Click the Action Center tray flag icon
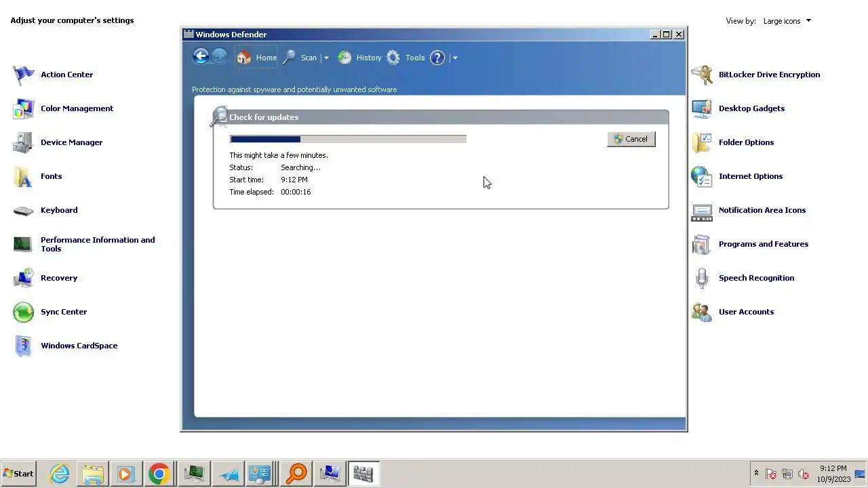868x488 pixels. 771,474
